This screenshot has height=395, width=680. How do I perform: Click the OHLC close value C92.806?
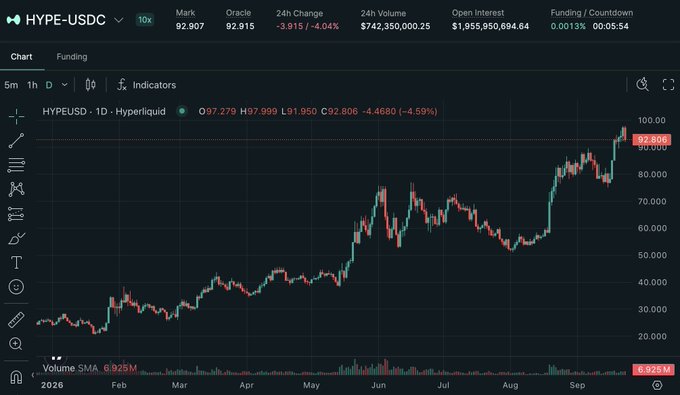tap(339, 111)
